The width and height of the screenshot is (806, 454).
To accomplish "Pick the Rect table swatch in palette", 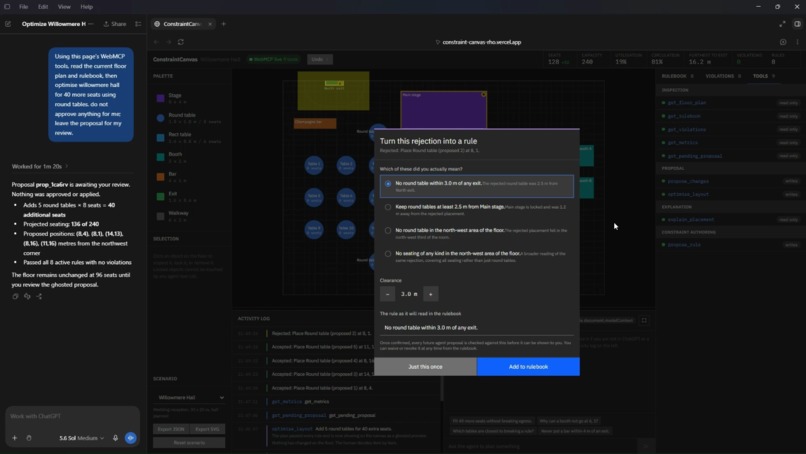I will [x=160, y=137].
